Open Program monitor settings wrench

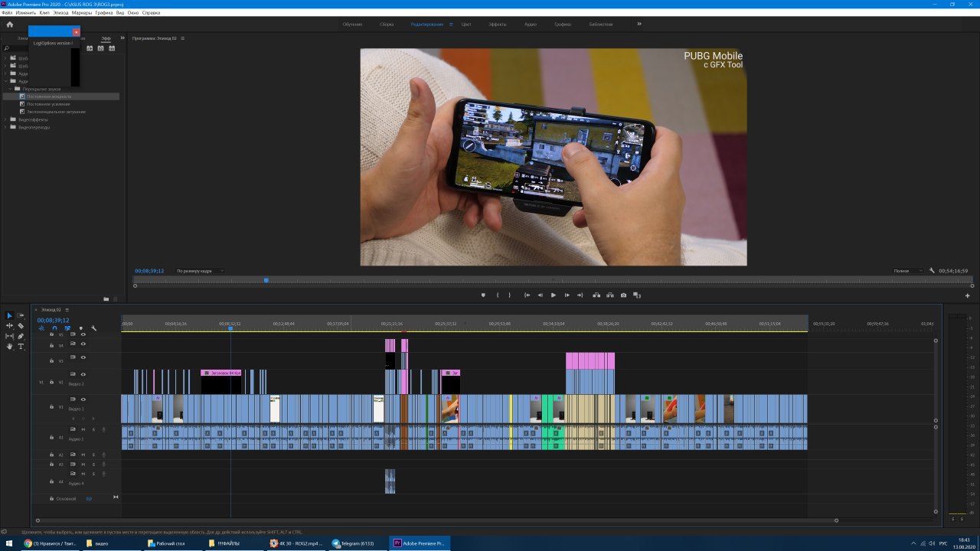click(x=932, y=271)
